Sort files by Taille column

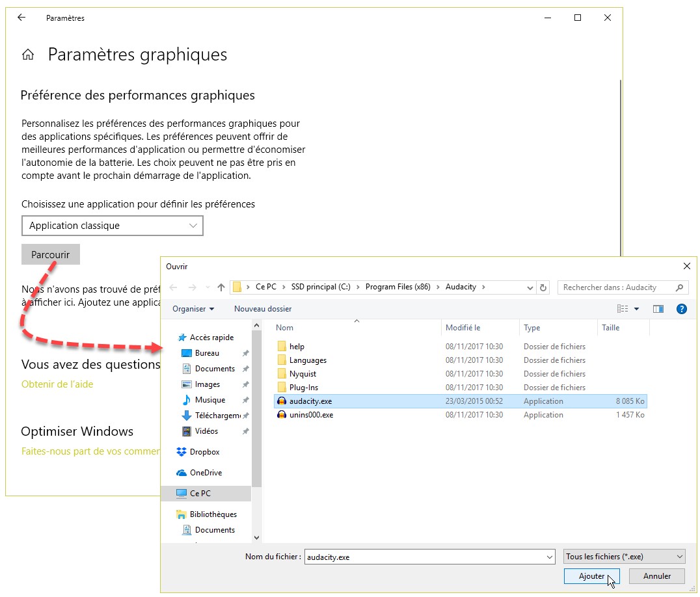pyautogui.click(x=610, y=328)
